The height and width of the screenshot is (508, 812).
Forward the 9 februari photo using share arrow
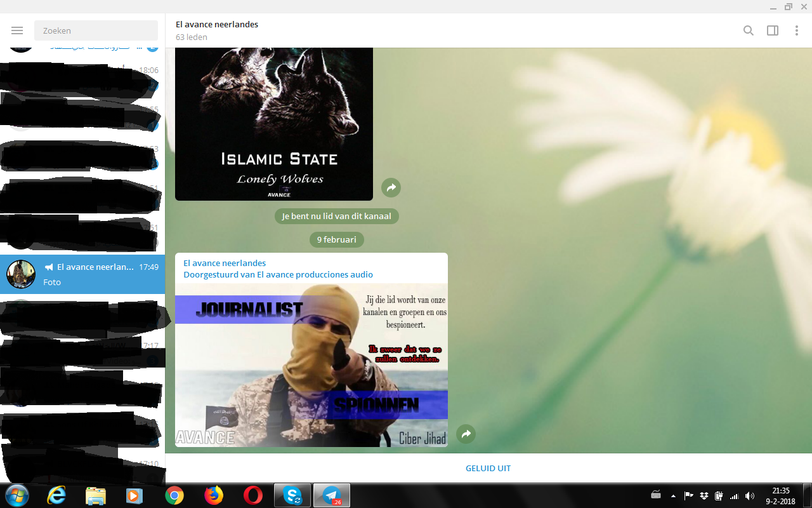click(x=466, y=434)
